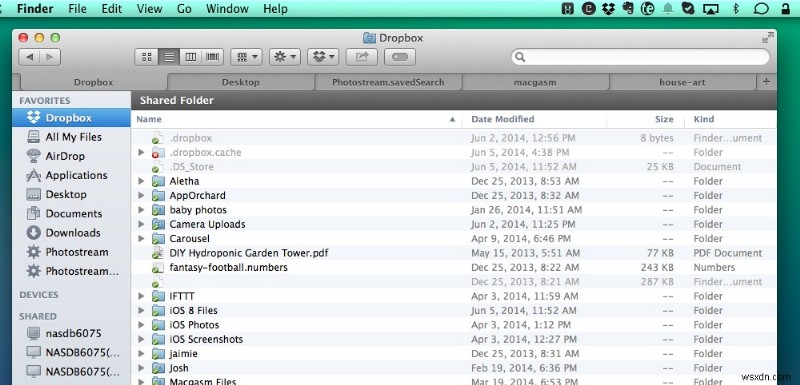Screen dimensions: 800x385
Task: Open the Help menu
Action: (x=275, y=9)
